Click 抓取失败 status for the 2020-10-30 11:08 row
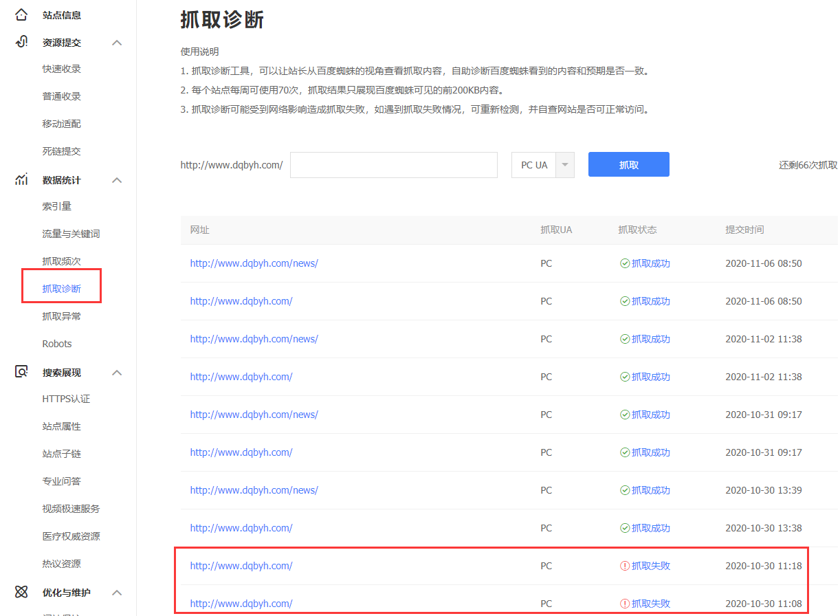The height and width of the screenshot is (616, 840). coord(651,604)
